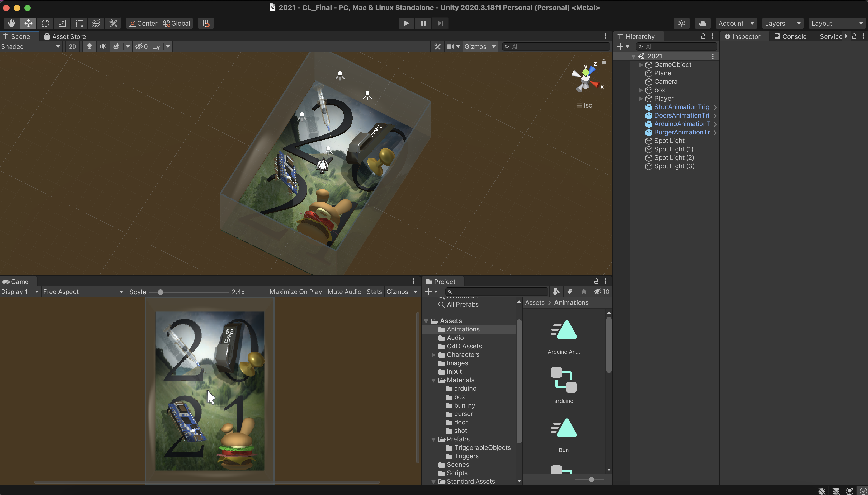
Task: Click the Mute Audio button
Action: tap(344, 292)
